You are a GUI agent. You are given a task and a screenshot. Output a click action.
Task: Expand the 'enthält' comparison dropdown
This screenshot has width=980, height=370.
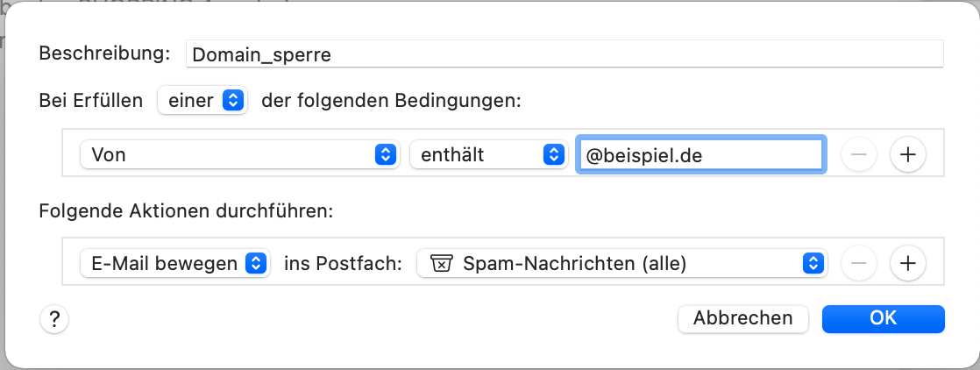coord(486,155)
